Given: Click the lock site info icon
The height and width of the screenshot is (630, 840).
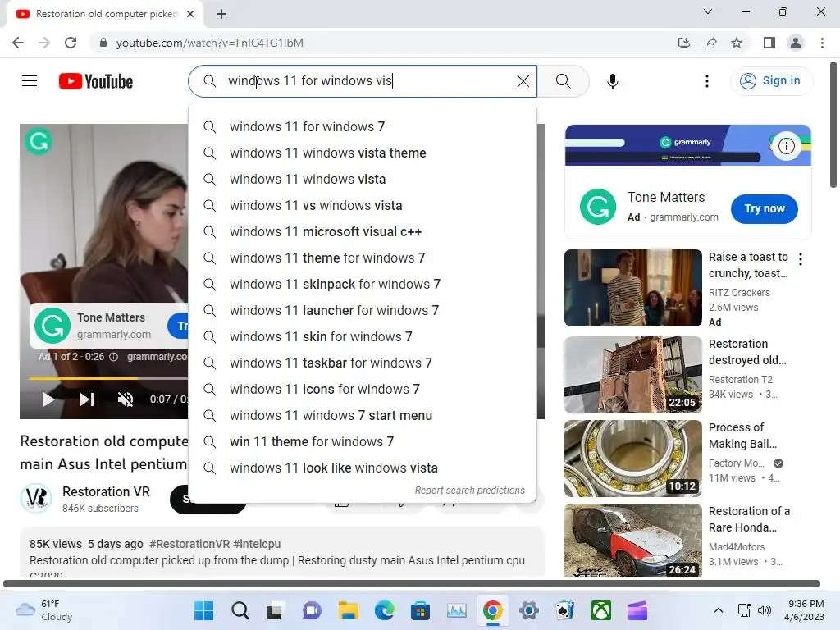Looking at the screenshot, I should pyautogui.click(x=103, y=43).
